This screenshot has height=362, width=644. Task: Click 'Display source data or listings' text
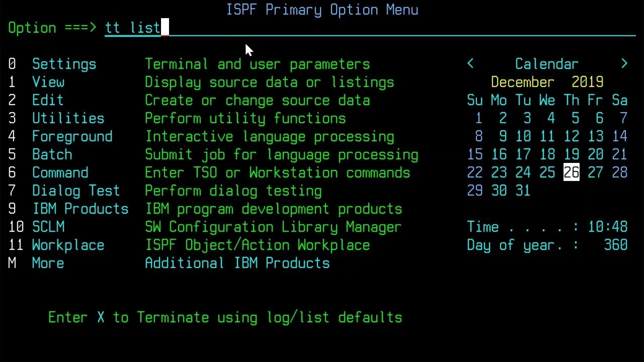pyautogui.click(x=269, y=82)
